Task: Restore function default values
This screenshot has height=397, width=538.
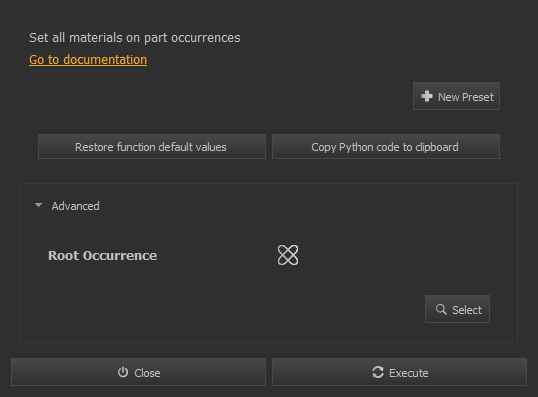Action: [x=152, y=147]
